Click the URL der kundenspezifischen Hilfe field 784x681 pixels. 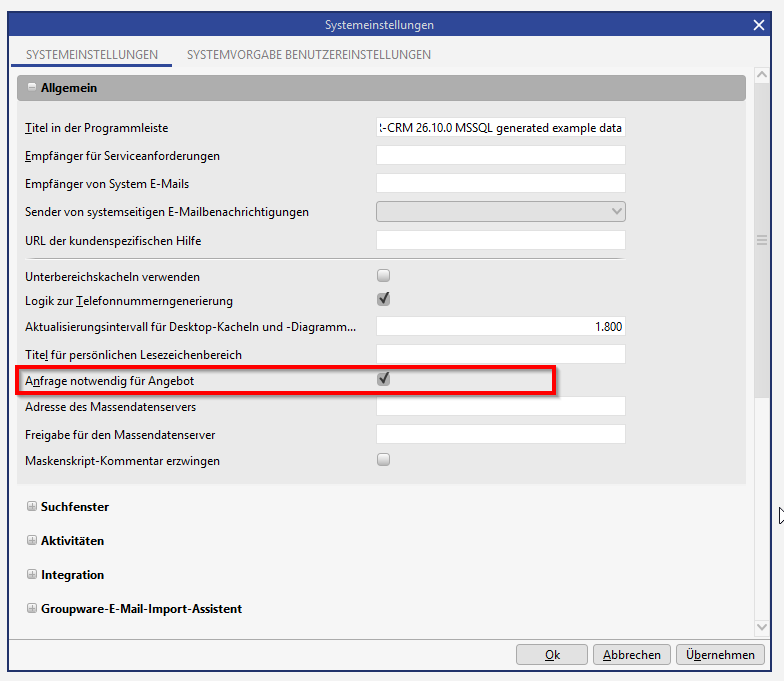click(500, 240)
